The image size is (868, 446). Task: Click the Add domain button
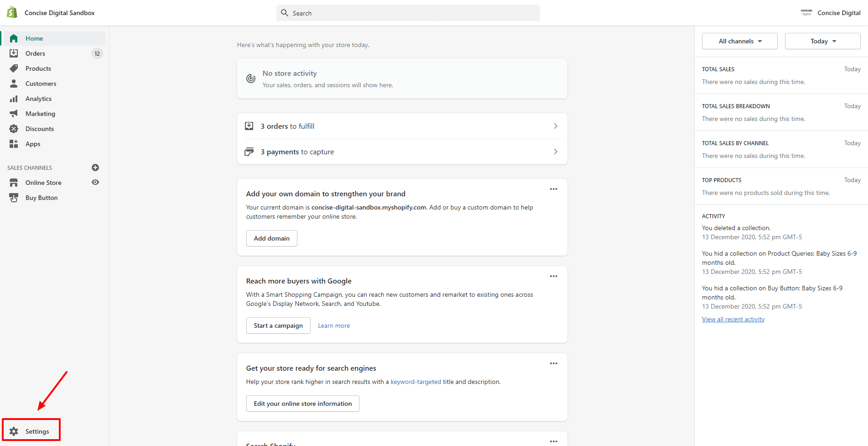tap(271, 238)
